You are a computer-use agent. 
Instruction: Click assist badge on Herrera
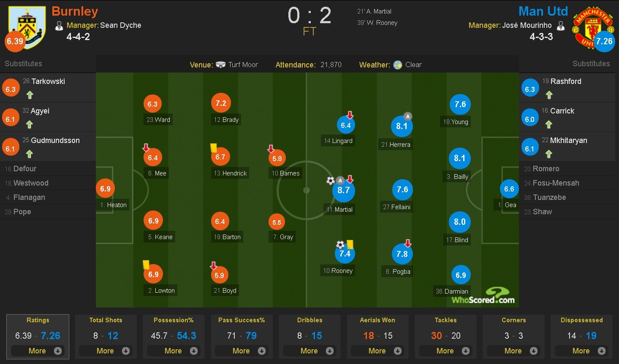pos(407,116)
